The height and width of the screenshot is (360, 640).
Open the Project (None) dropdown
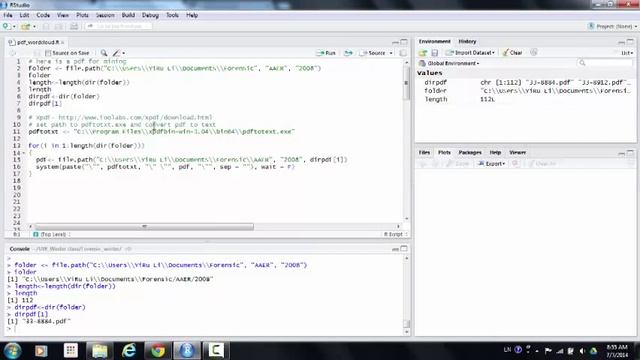[x=612, y=26]
